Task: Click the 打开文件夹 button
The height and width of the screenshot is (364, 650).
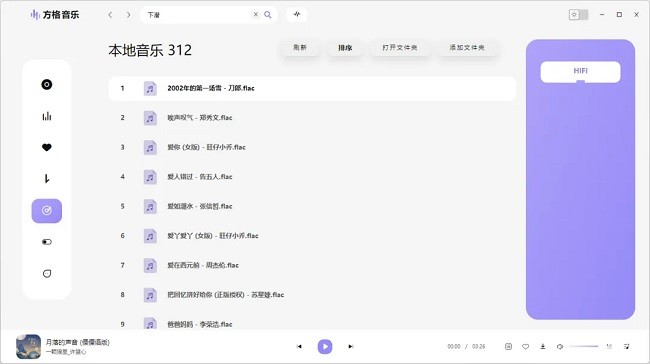Action: click(x=400, y=48)
